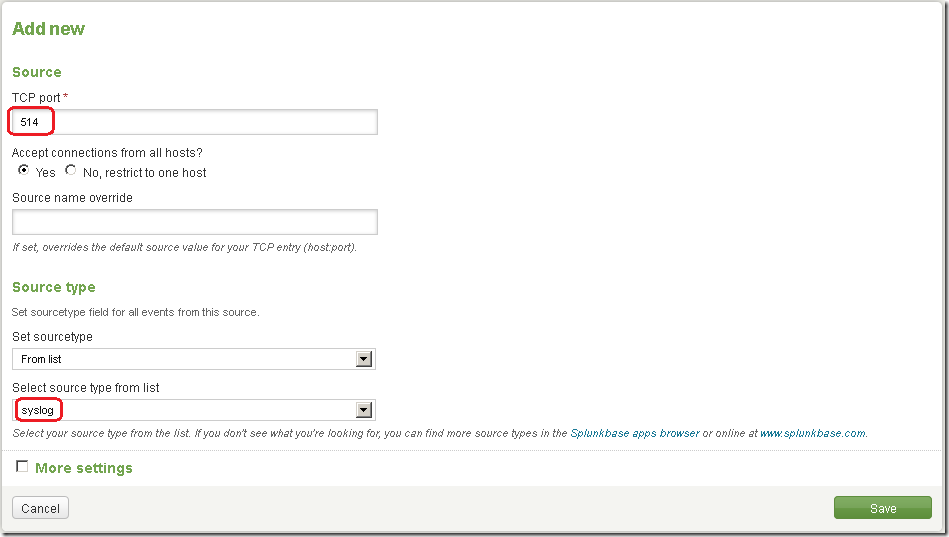Select Yes to accept all hosts

click(24, 171)
